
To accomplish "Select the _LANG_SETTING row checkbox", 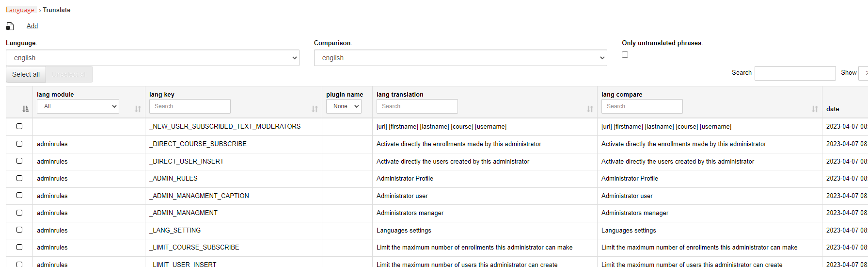I will tap(19, 230).
